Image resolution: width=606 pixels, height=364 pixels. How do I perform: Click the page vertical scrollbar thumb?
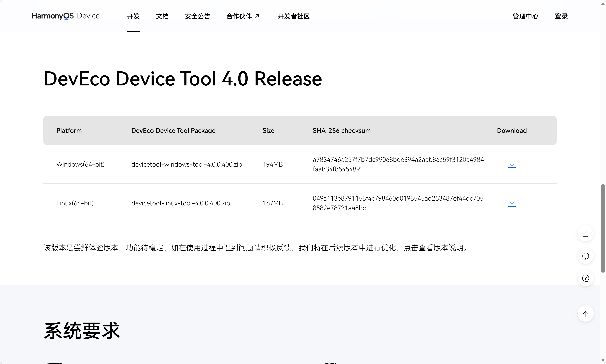pos(603,228)
